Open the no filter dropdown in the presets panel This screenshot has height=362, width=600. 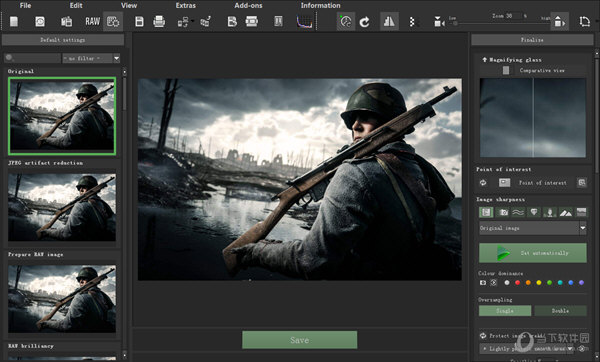[91, 58]
